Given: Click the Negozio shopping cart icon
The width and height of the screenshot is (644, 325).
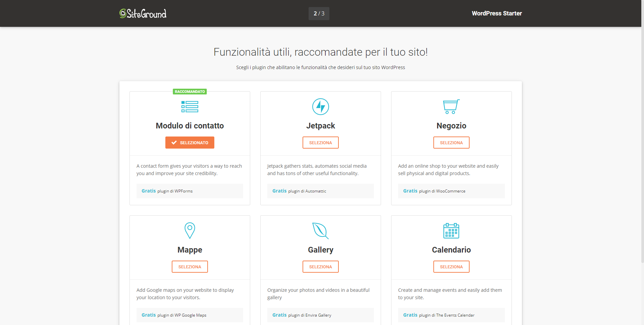Looking at the screenshot, I should [451, 107].
